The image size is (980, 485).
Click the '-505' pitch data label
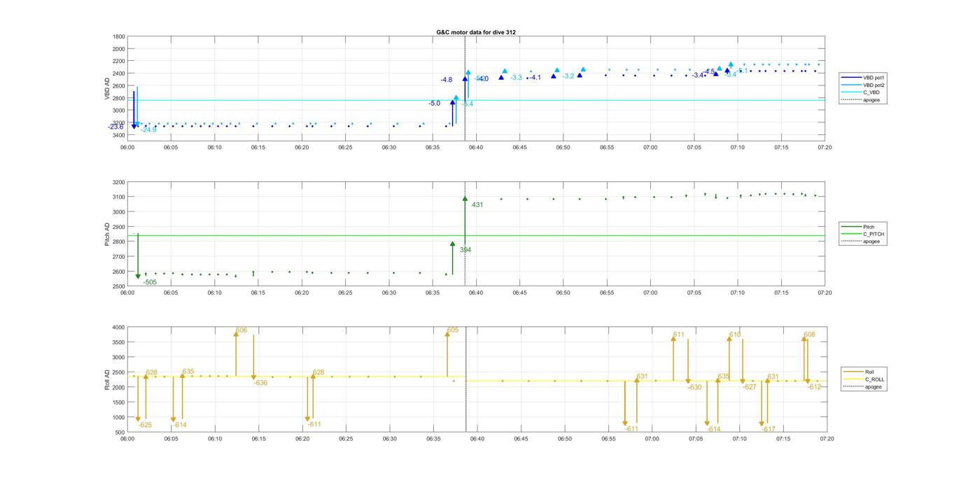pos(150,282)
